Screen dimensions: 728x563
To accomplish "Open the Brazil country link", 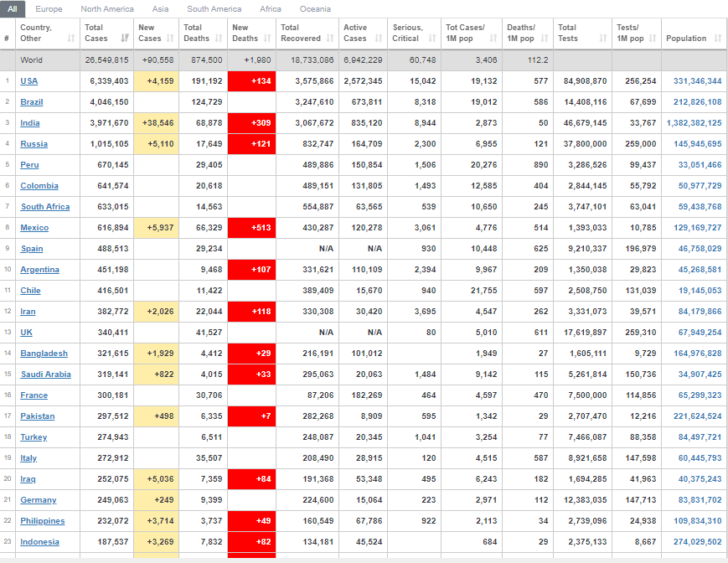I will coord(32,102).
